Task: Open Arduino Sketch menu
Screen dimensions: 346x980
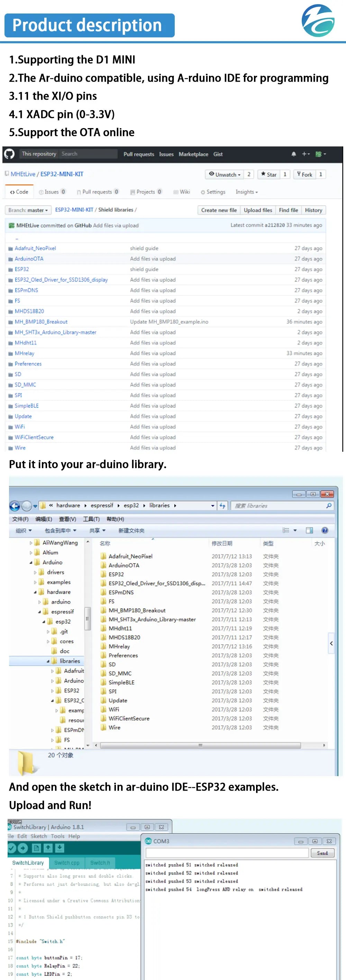Action: pyautogui.click(x=38, y=836)
